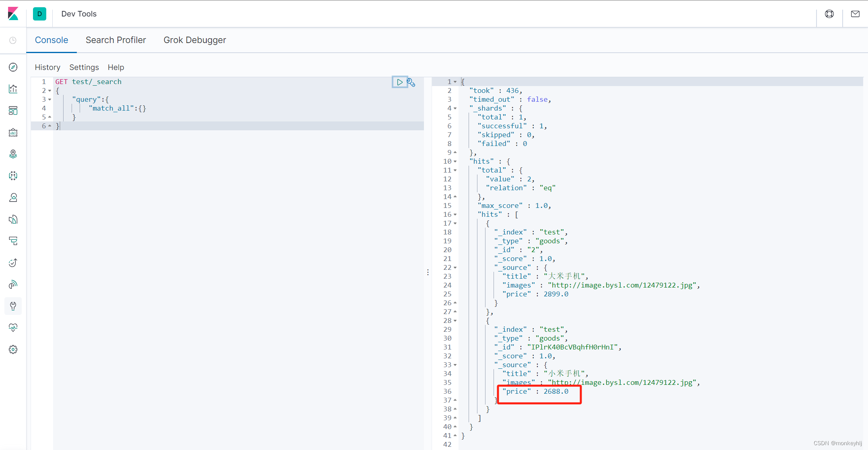Open the mail newsfeed icon in header
The width and height of the screenshot is (868, 450).
click(x=855, y=14)
